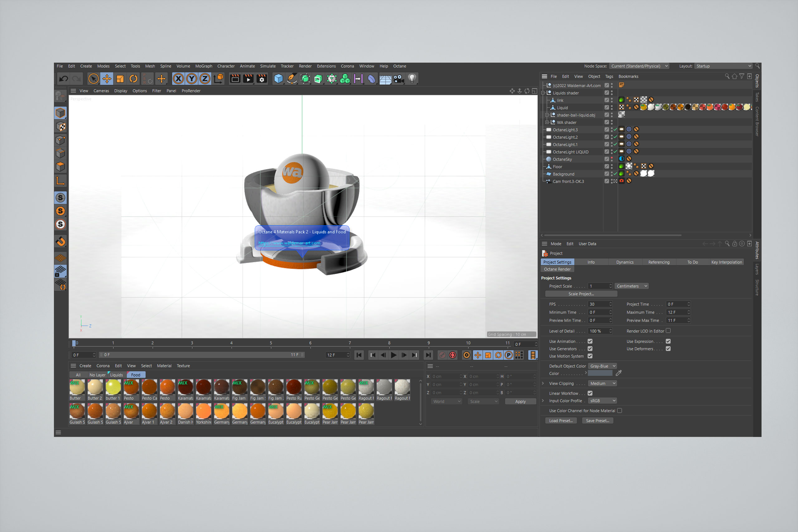Image resolution: width=798 pixels, height=532 pixels.
Task: Click the Floor environment icon in toolbar
Action: (x=385, y=79)
